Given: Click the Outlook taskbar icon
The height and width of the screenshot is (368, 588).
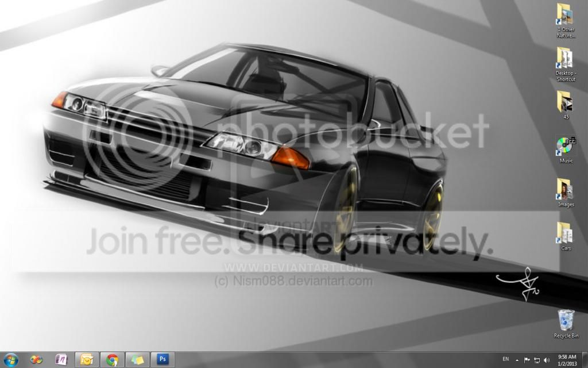Looking at the screenshot, I should pyautogui.click(x=87, y=360).
